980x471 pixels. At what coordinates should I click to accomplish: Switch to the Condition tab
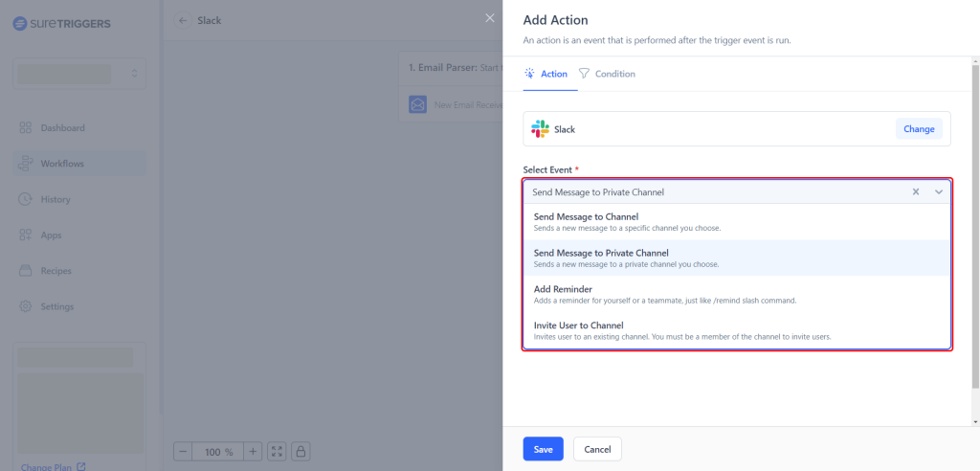pos(607,74)
